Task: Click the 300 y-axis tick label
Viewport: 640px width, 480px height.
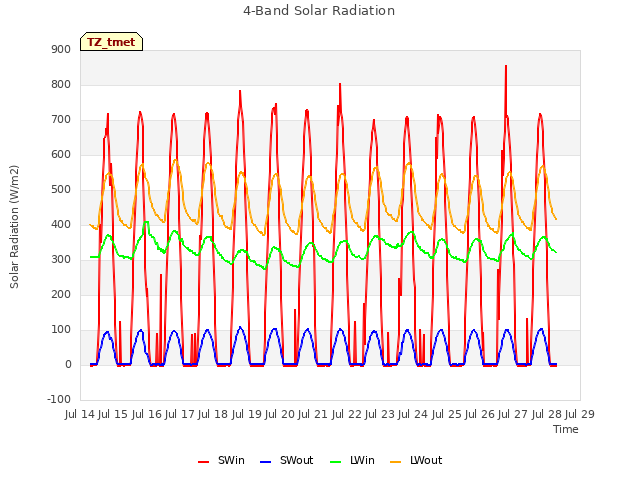Action: pyautogui.click(x=61, y=260)
